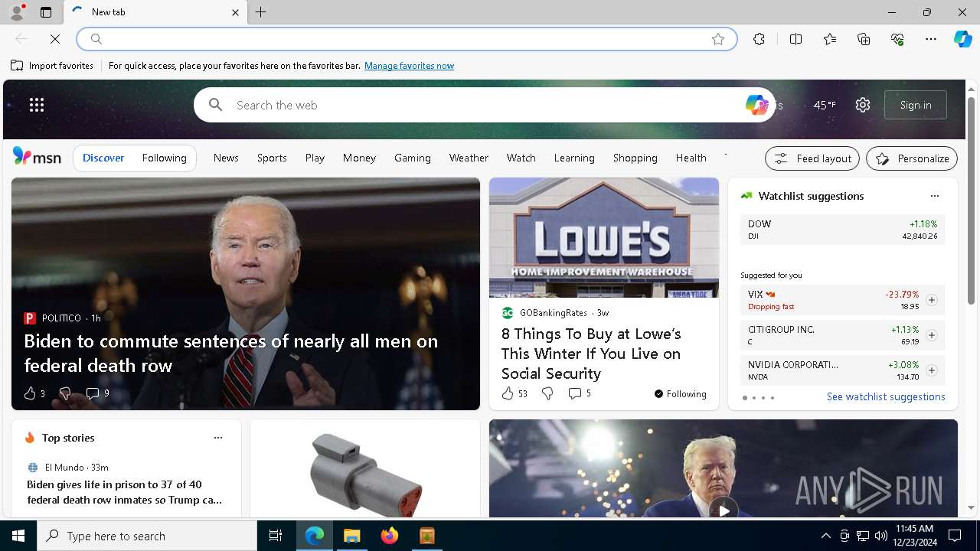980x551 pixels.
Task: Open Edge Extensions puzzle icon
Action: [x=759, y=39]
